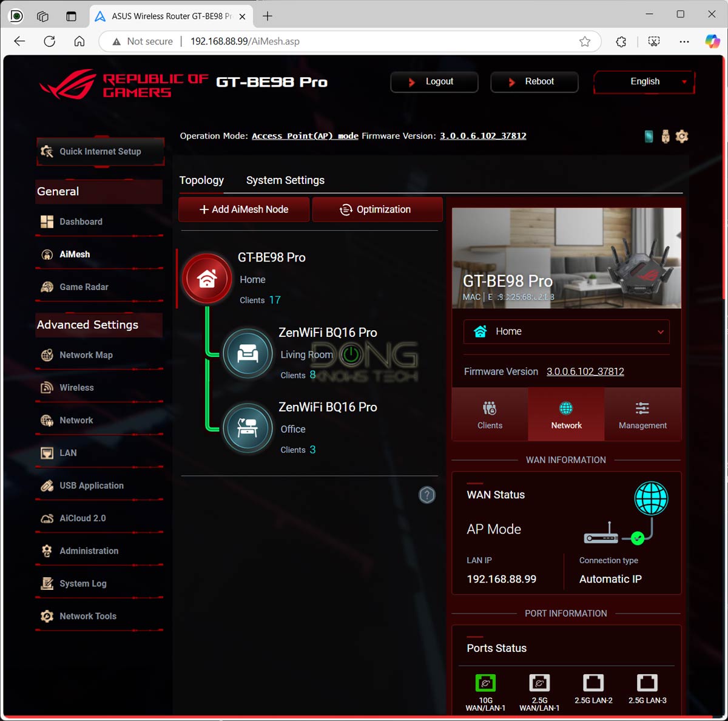The image size is (728, 721).
Task: Select the GT-BE98 Pro home node icon
Action: [207, 279]
